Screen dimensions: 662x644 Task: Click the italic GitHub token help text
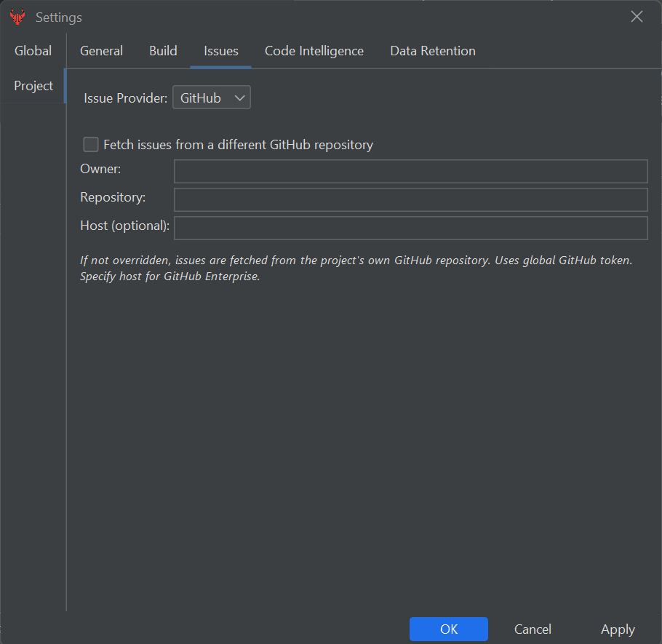(356, 268)
